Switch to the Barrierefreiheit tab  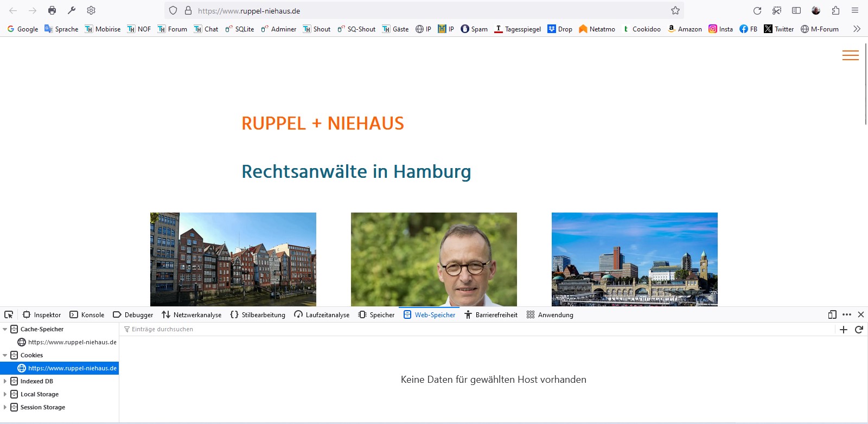(x=491, y=314)
